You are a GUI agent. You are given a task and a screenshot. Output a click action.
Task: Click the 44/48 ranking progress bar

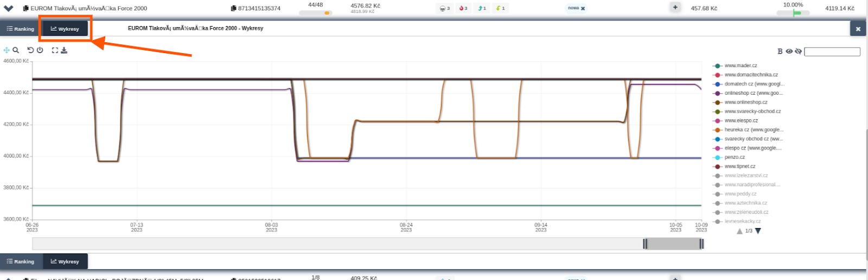[x=315, y=13]
